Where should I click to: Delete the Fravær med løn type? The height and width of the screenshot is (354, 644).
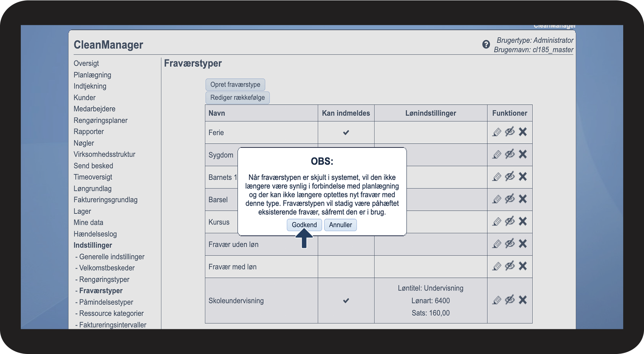click(x=523, y=266)
